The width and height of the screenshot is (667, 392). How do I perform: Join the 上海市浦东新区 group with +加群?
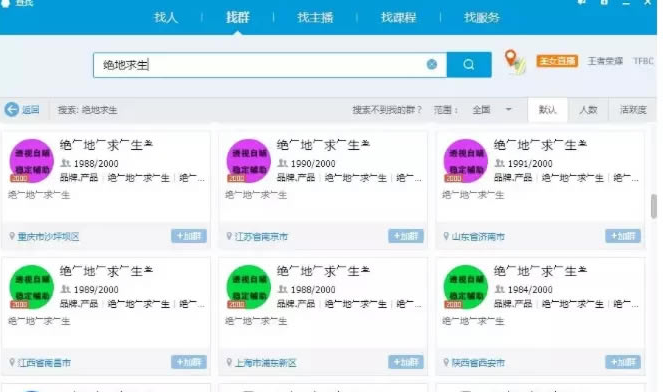pyautogui.click(x=406, y=362)
